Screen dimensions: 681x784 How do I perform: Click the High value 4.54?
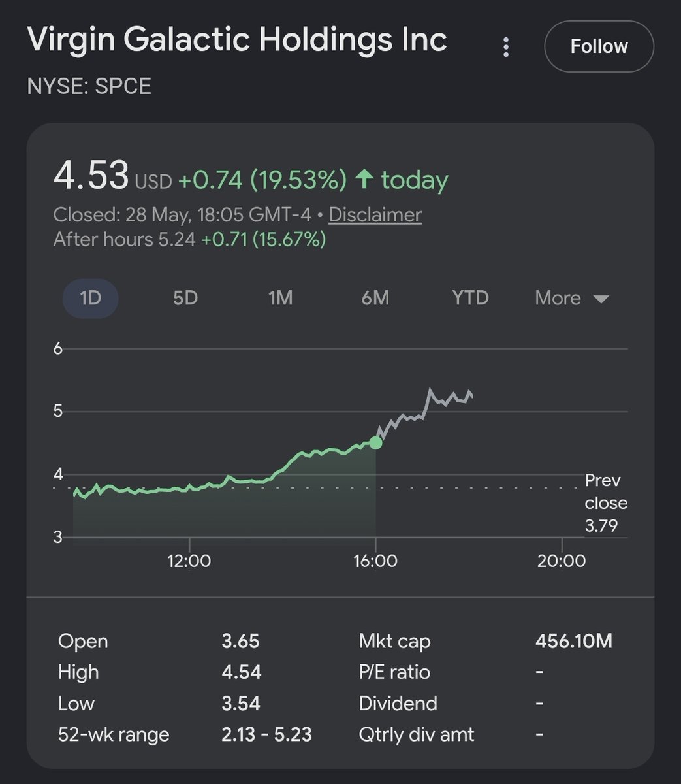pyautogui.click(x=241, y=672)
